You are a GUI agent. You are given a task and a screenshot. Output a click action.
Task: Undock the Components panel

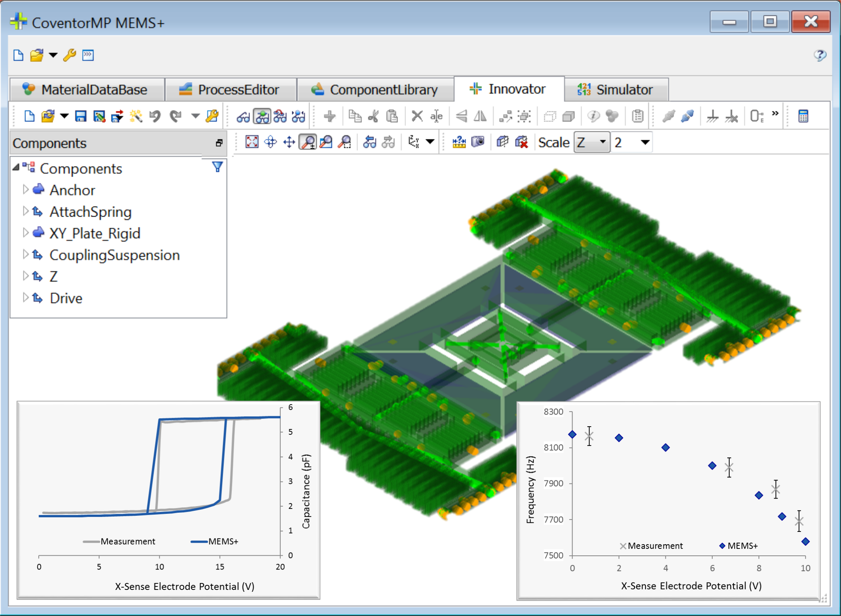point(219,143)
